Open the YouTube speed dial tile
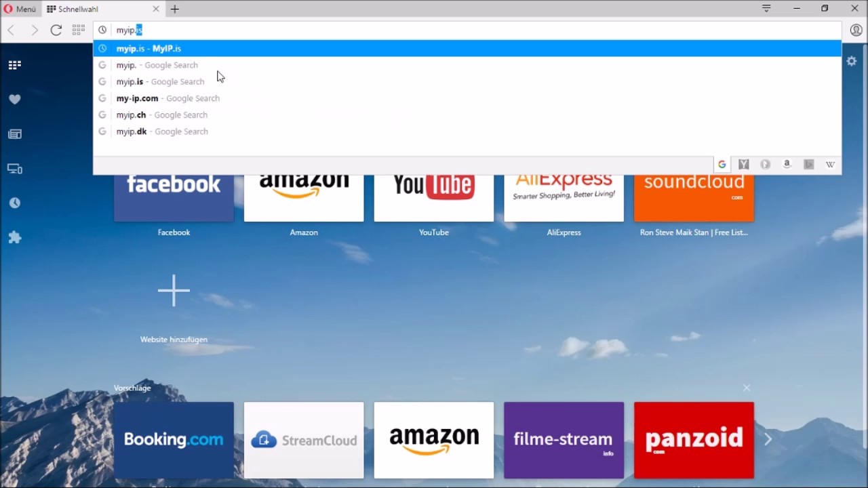This screenshot has width=868, height=488. click(x=434, y=197)
